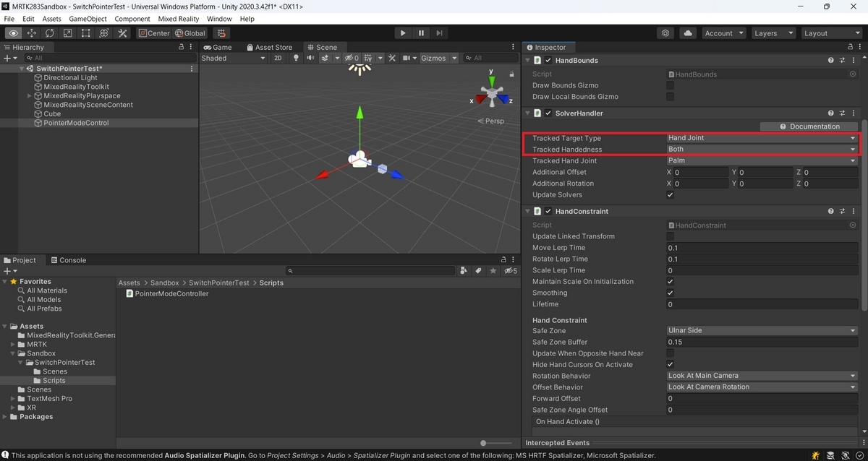The width and height of the screenshot is (868, 461).
Task: Collapse the Sandbox folder in Project
Action: click(x=13, y=354)
